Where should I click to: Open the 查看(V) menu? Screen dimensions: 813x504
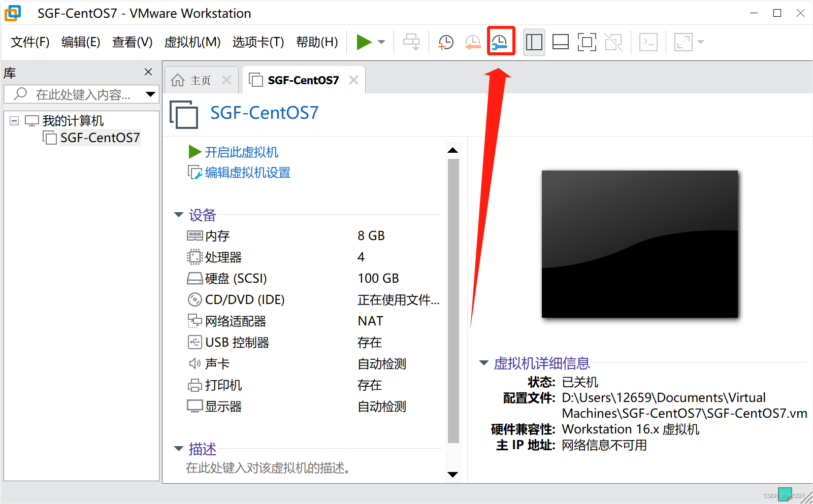pos(132,42)
